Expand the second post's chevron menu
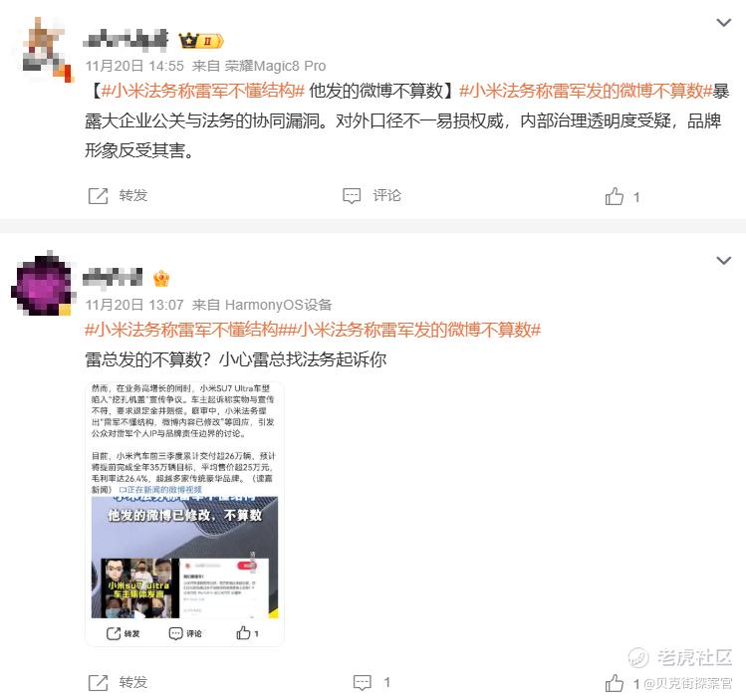 click(724, 261)
